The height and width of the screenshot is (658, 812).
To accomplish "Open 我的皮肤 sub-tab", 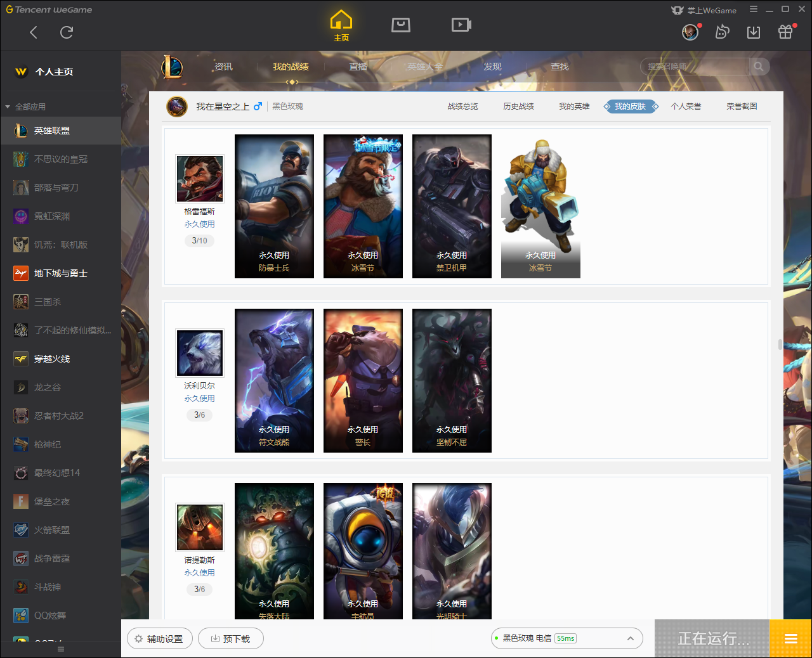I will tap(631, 106).
